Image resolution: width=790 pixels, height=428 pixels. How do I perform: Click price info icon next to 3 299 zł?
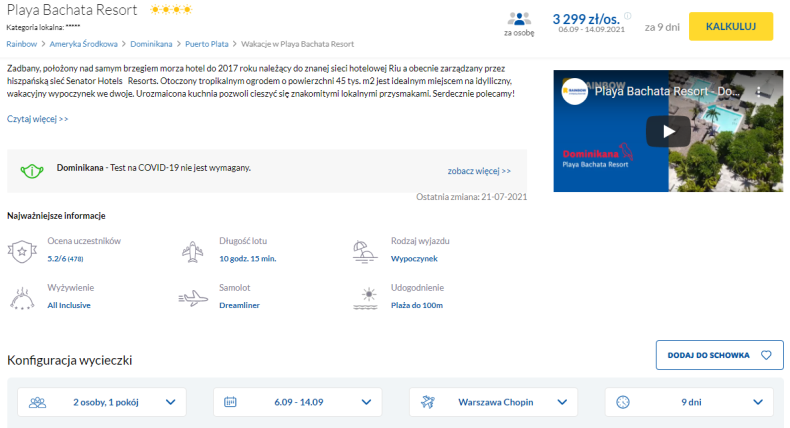(x=628, y=16)
